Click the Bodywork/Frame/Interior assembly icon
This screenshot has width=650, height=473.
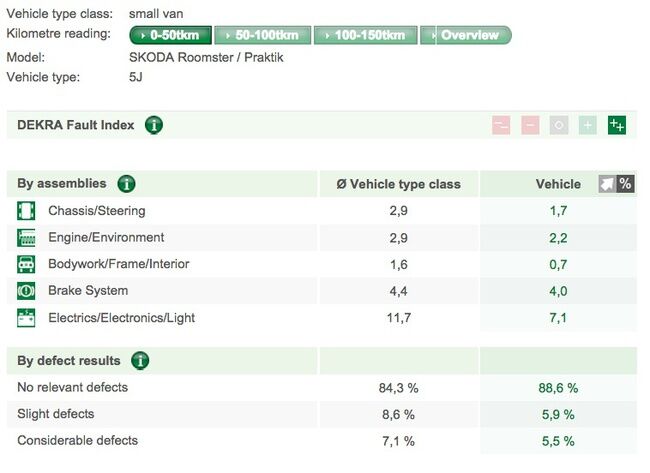(x=27, y=264)
